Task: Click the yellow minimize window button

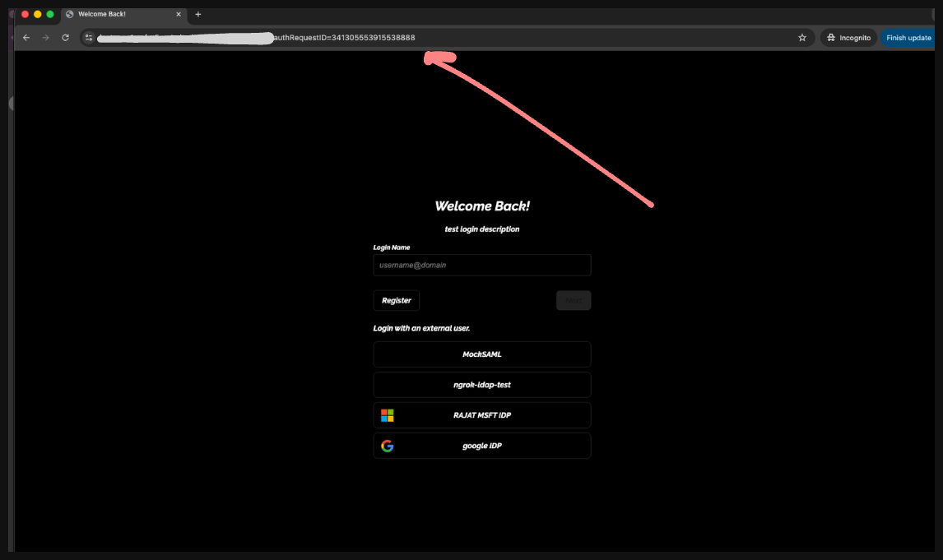Action: (37, 14)
